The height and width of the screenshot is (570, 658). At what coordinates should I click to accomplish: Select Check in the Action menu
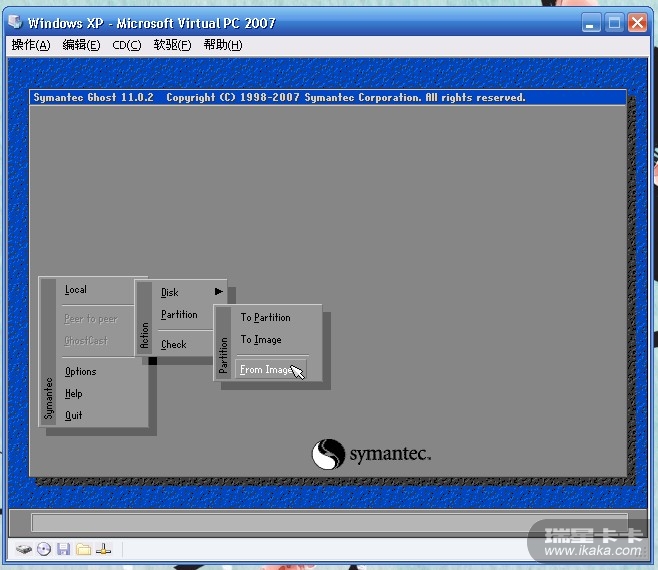(174, 344)
